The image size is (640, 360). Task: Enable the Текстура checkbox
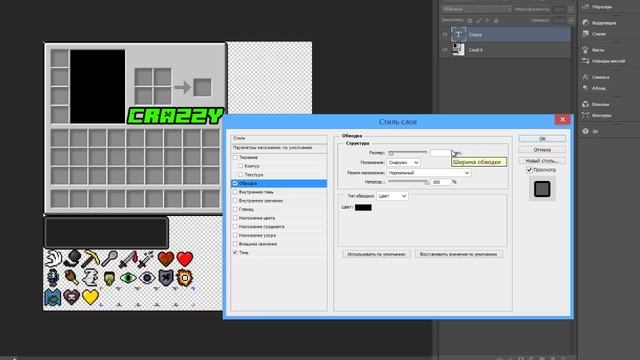(x=240, y=174)
